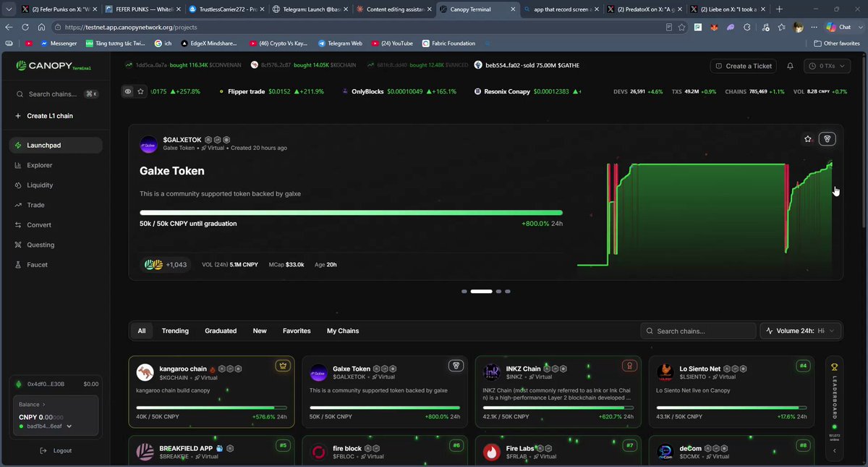Image resolution: width=868 pixels, height=467 pixels.
Task: Switch to the first carousel slide dot
Action: tap(464, 291)
